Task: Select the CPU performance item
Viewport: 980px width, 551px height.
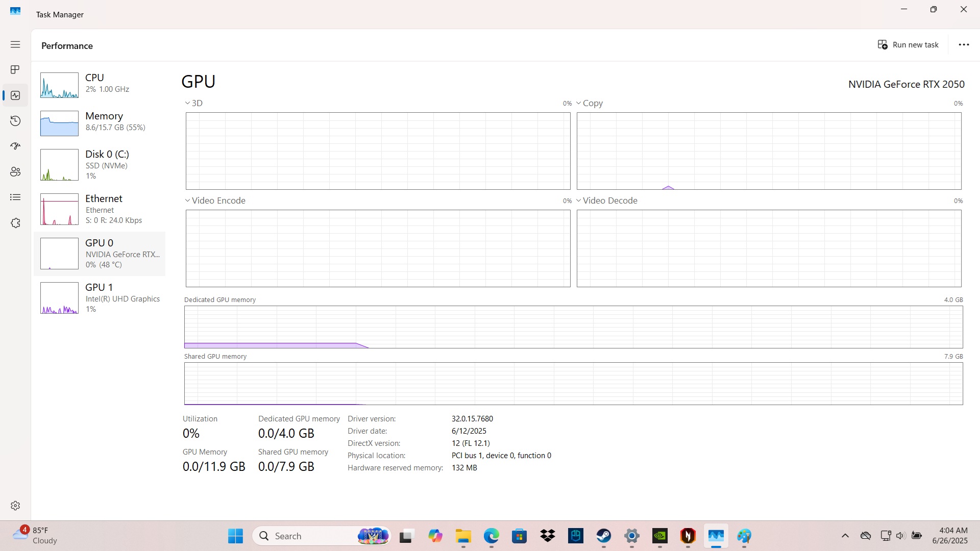Action: coord(100,85)
